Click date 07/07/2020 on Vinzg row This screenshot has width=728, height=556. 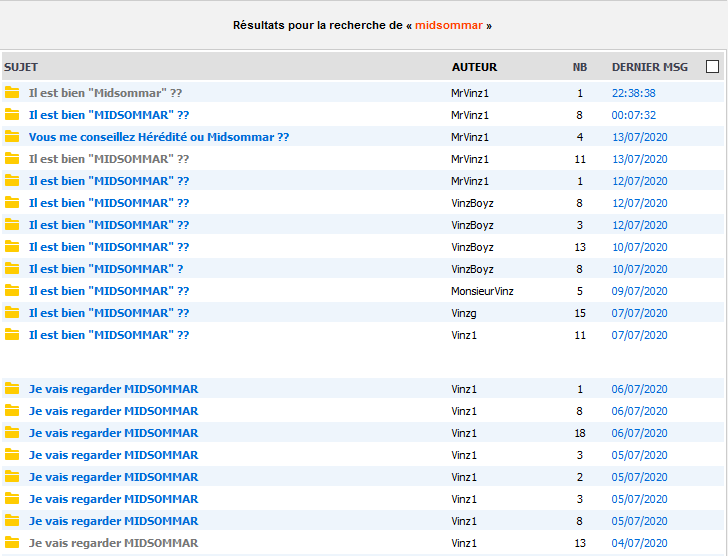639,313
